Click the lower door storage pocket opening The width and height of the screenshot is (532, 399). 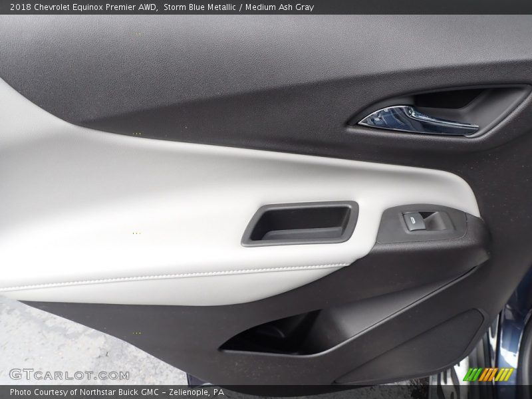pos(279,336)
